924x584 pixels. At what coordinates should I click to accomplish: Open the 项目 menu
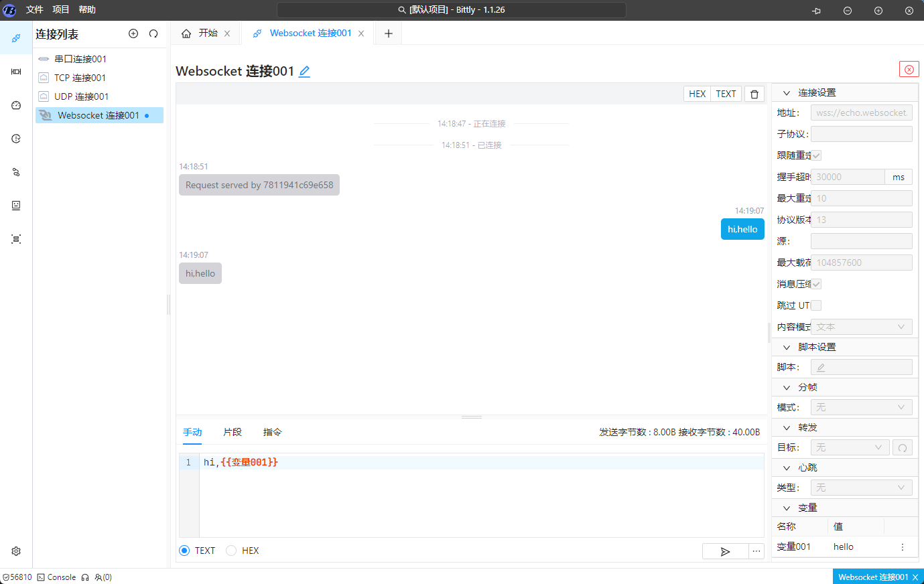(x=60, y=9)
